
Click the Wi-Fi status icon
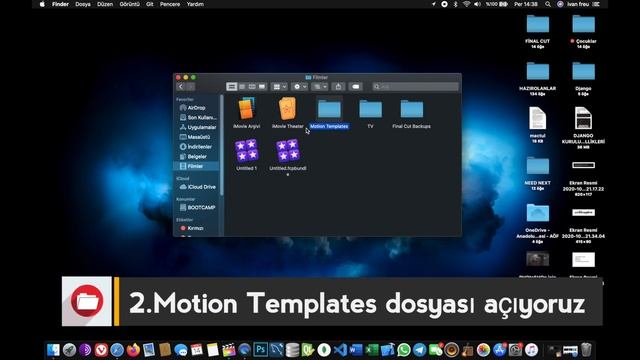click(x=466, y=4)
